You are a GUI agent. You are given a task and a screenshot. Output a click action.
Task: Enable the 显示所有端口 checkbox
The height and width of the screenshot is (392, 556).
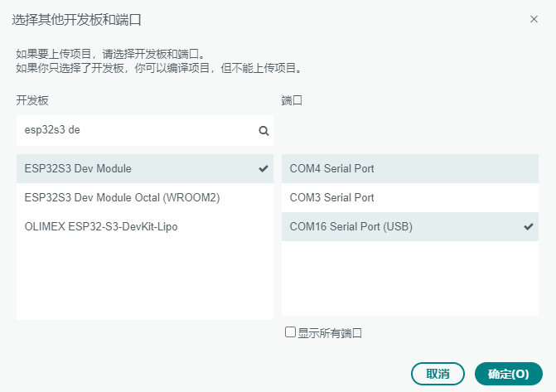tap(290, 332)
